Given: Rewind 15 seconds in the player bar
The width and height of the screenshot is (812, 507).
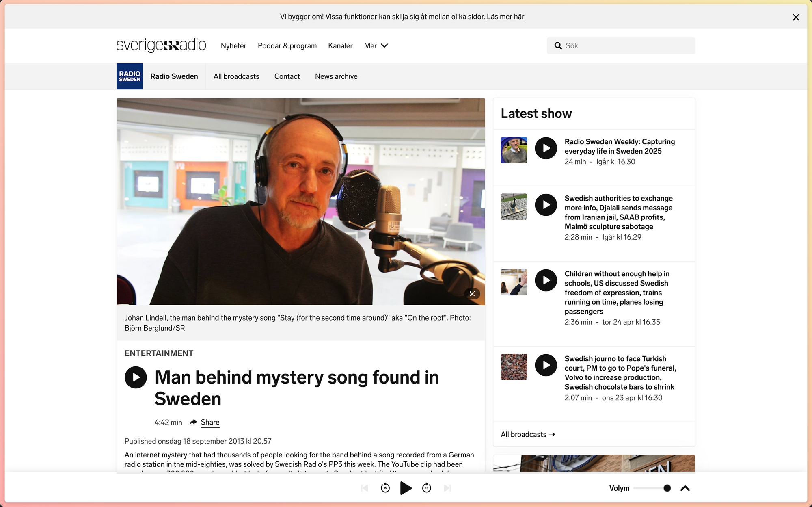Looking at the screenshot, I should (385, 488).
